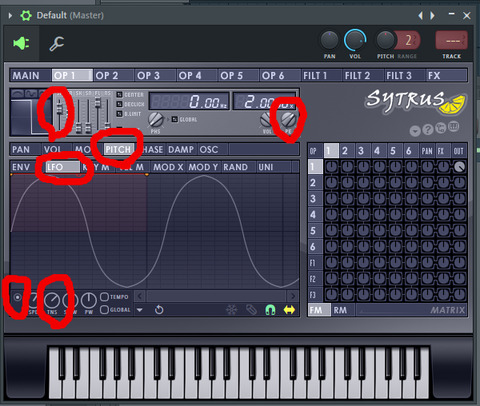Open the FX tab
Image resolution: width=480 pixels, height=406 pixels.
coord(447,75)
